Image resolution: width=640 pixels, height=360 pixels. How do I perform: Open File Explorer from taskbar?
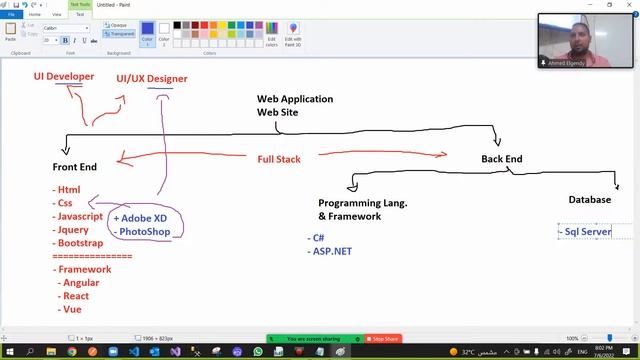51,351
